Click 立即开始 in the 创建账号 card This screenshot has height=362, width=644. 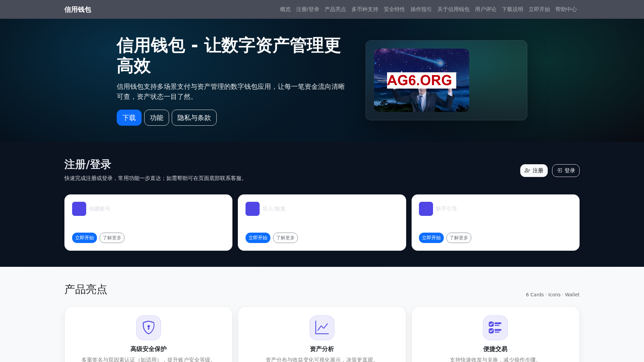tap(85, 238)
